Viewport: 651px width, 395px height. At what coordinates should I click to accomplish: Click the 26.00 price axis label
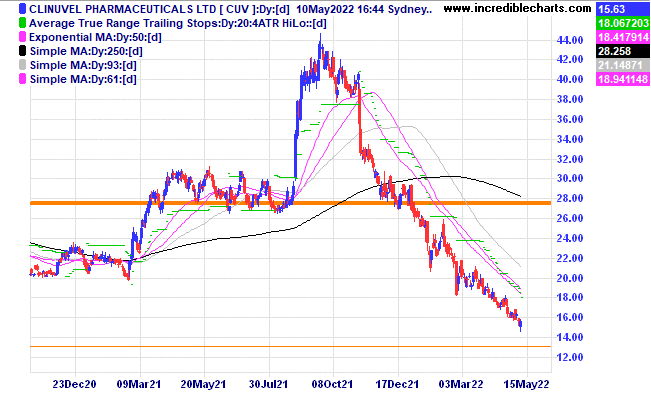click(x=570, y=218)
